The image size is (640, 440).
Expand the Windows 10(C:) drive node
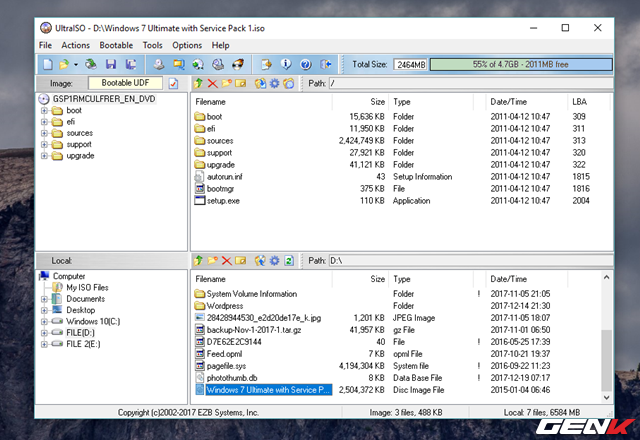pos(44,322)
